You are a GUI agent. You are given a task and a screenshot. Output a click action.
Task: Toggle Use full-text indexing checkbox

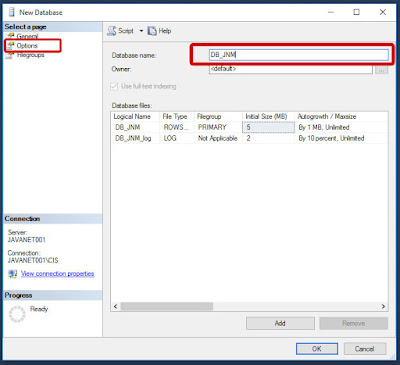[x=114, y=86]
